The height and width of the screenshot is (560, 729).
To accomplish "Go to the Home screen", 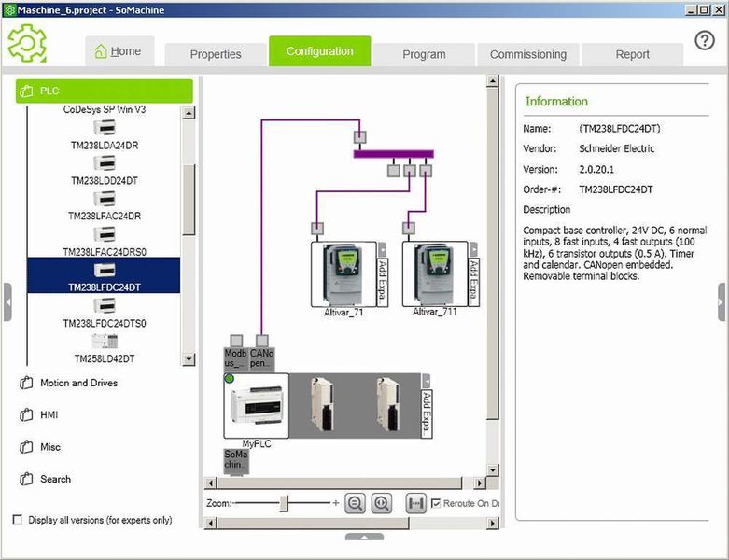I will click(x=119, y=51).
